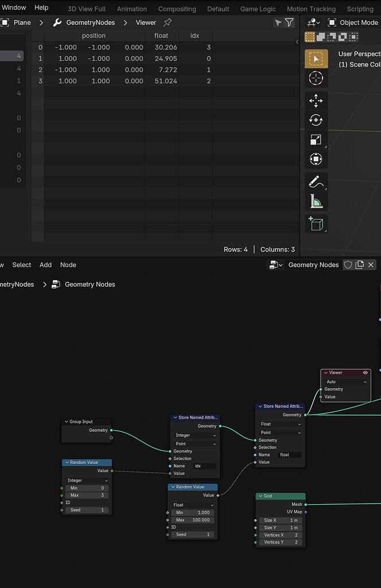
Task: Activate the Scale tool
Action: point(316,140)
